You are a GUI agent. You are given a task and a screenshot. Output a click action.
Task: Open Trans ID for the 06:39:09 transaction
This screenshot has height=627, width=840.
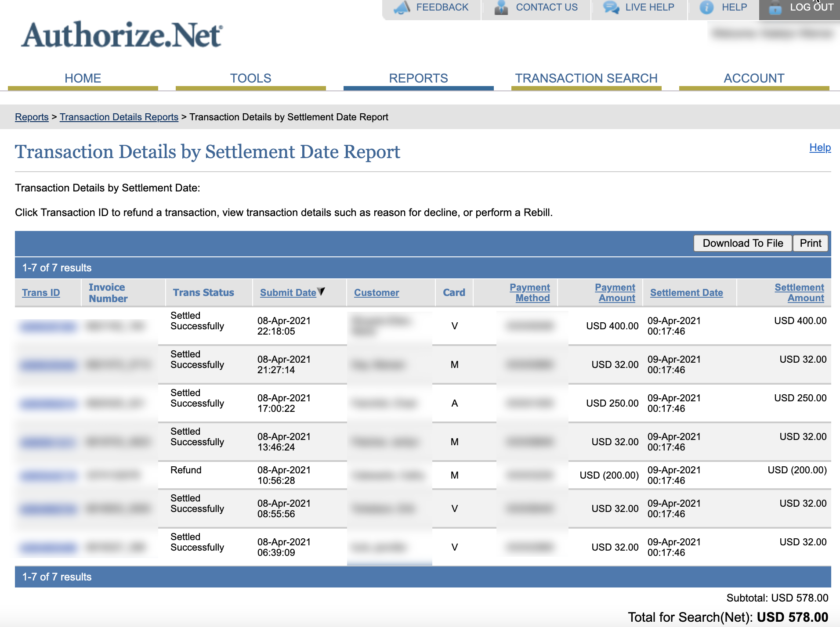[x=47, y=548]
